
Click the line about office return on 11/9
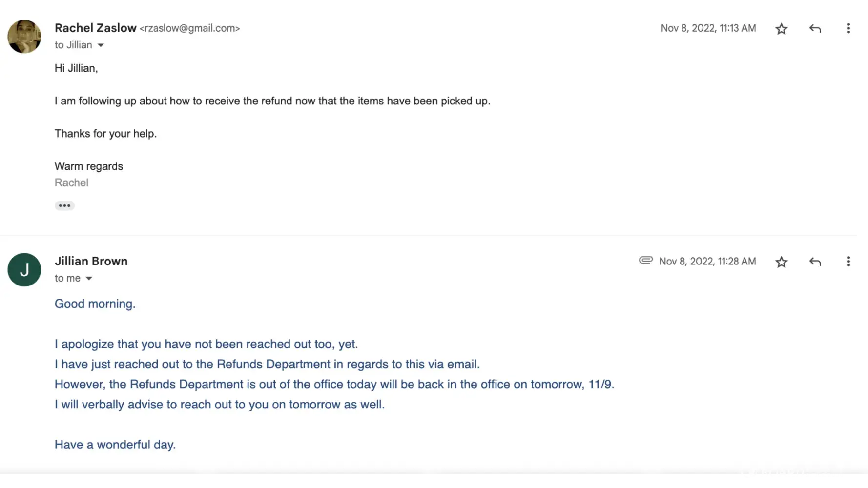[x=334, y=385]
